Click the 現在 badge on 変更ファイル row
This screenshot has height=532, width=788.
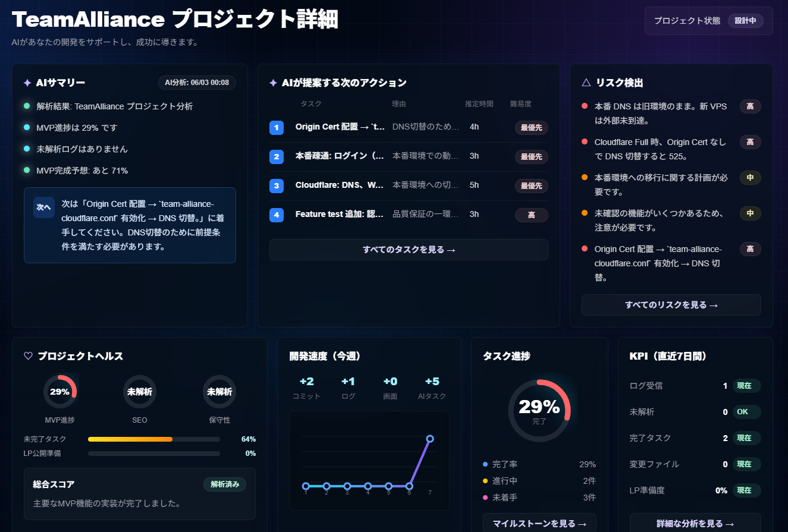point(746,464)
